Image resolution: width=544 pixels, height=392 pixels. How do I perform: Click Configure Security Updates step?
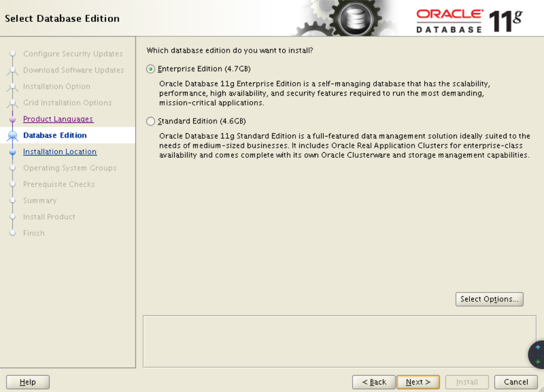(x=73, y=54)
